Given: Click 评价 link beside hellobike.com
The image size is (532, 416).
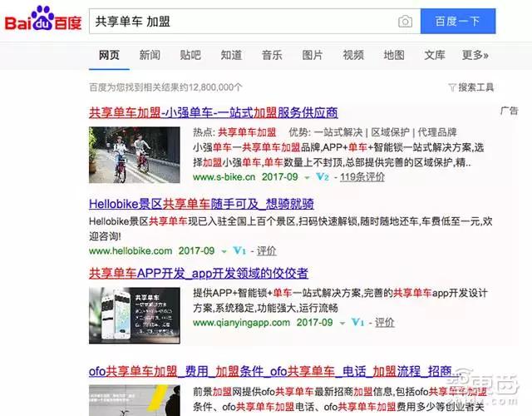Looking at the screenshot, I should (x=266, y=251).
